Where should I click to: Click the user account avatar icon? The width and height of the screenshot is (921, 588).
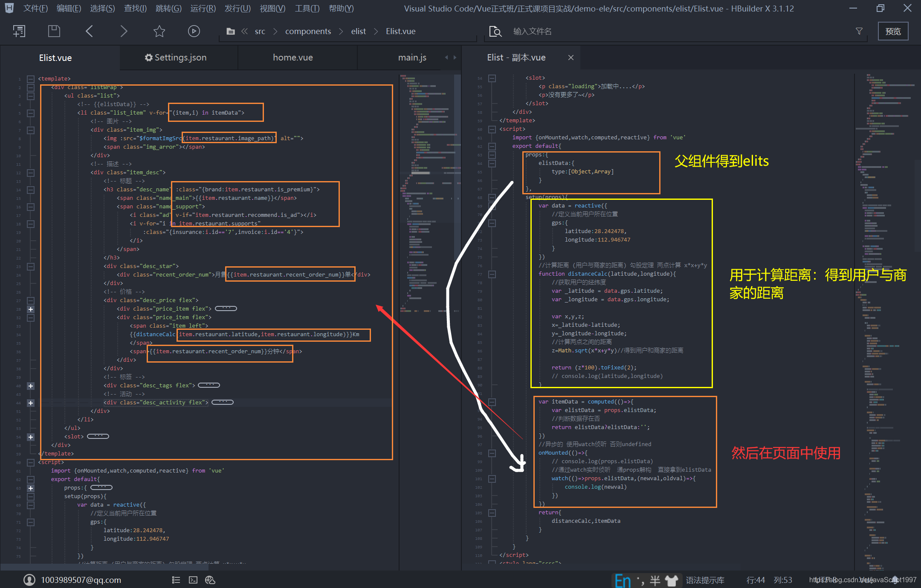[x=29, y=579]
